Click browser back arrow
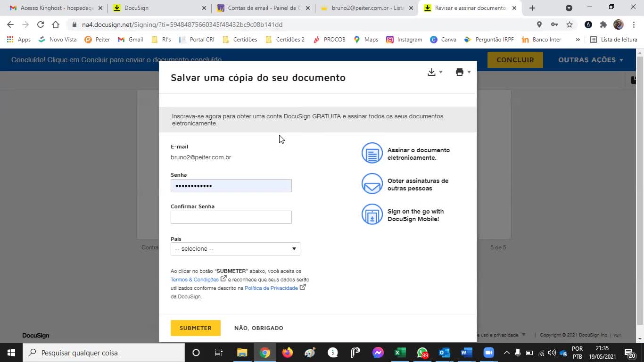The width and height of the screenshot is (644, 362). point(10,25)
